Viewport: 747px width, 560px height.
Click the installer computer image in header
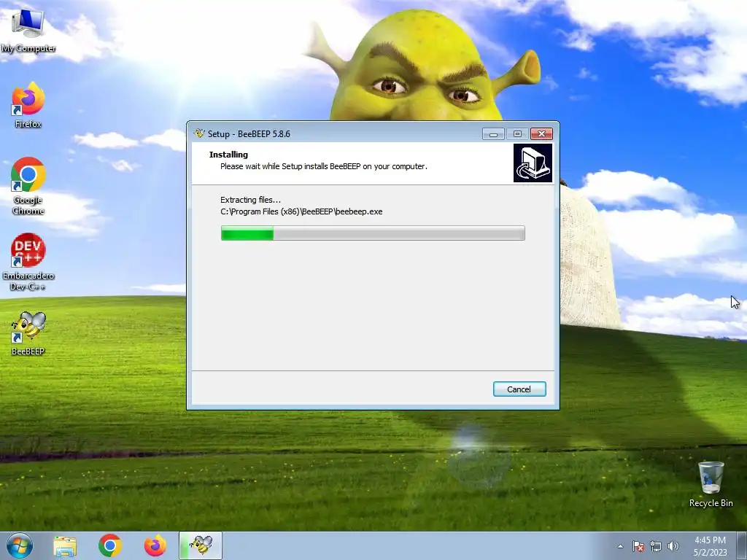(533, 163)
